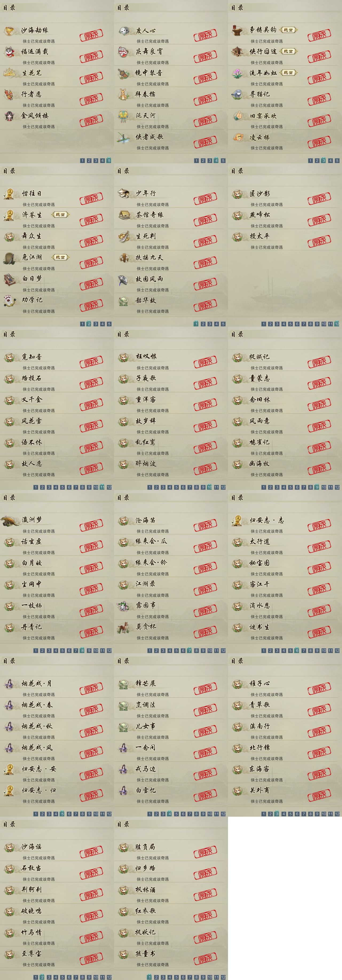Click the thumbs-up icon beside 旧宴承欢
Screen dimensions: 342x980
tap(238, 116)
